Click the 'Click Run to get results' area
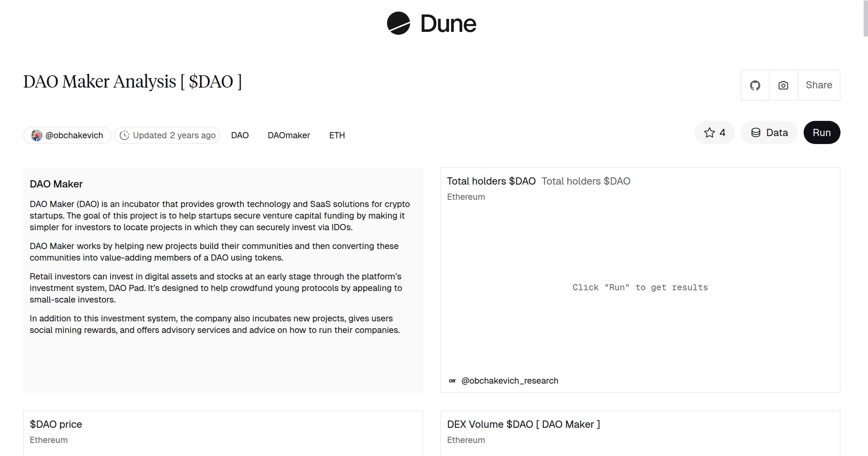The height and width of the screenshot is (456, 868). click(x=640, y=287)
